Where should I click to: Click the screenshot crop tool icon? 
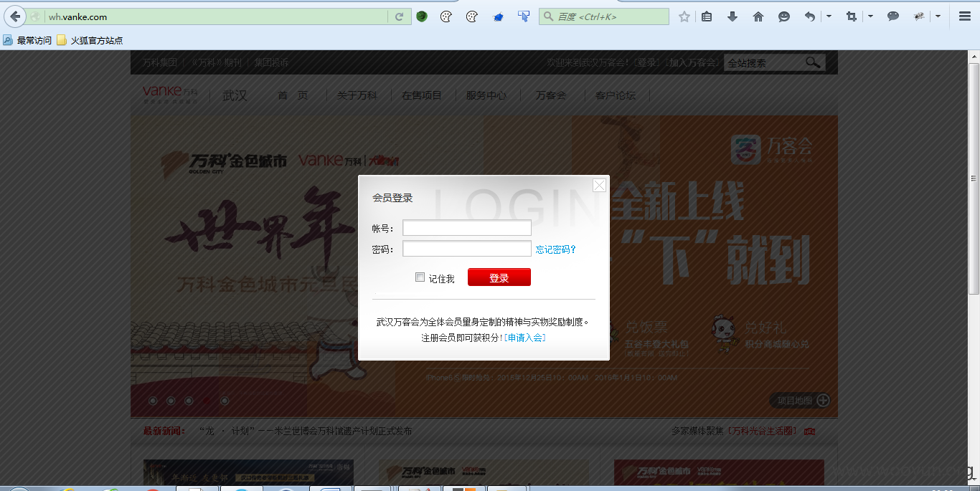tap(852, 16)
